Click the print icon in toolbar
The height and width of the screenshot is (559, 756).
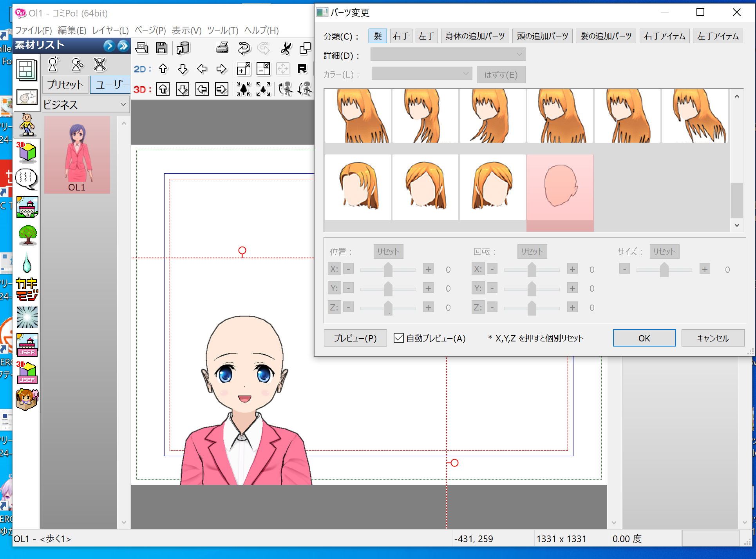222,48
